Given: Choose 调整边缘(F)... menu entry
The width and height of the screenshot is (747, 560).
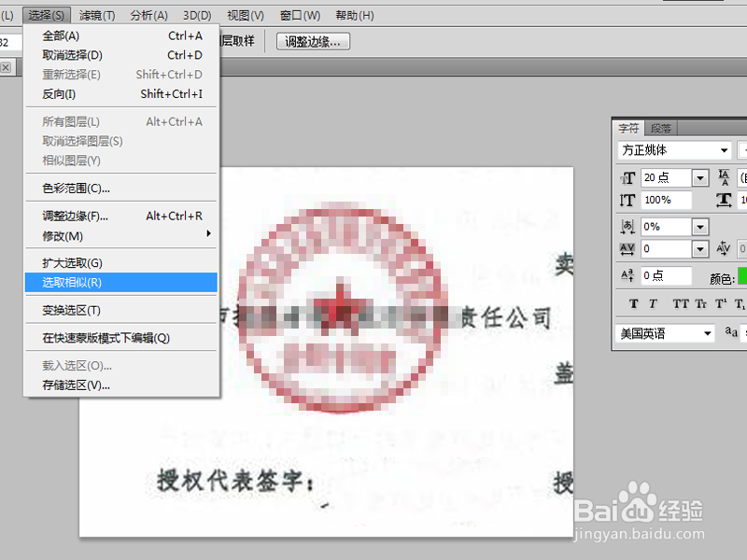Looking at the screenshot, I should (121, 217).
